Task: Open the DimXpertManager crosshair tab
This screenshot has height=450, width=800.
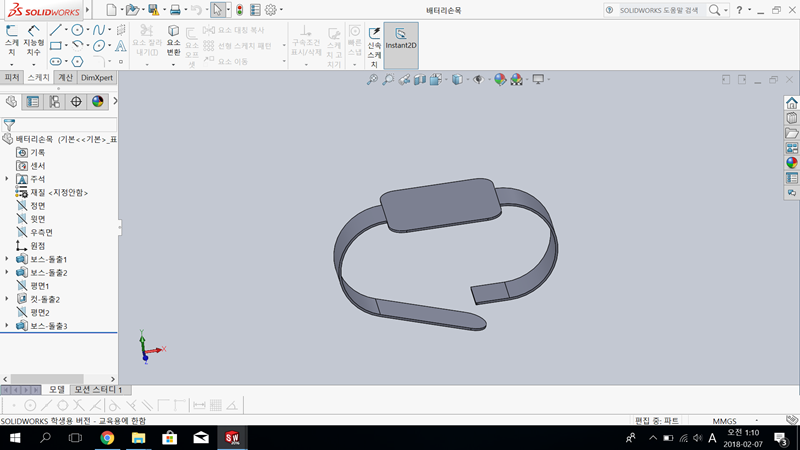Action: (x=76, y=102)
